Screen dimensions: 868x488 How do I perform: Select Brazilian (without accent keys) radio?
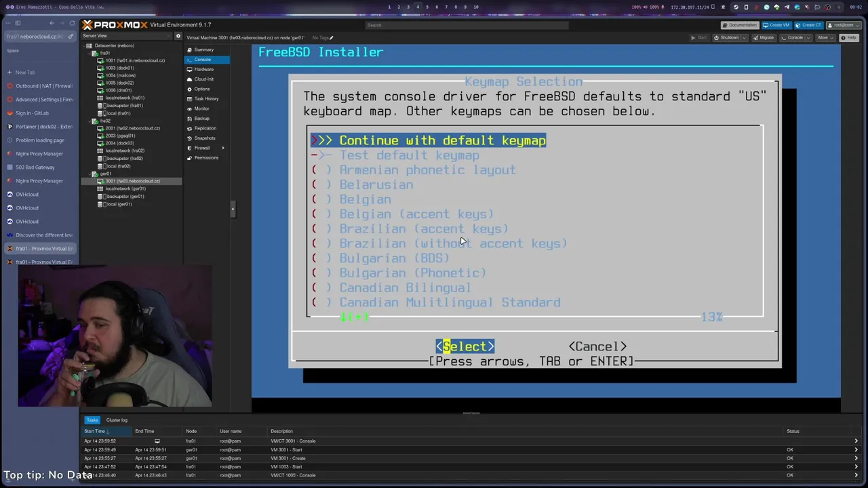322,243
